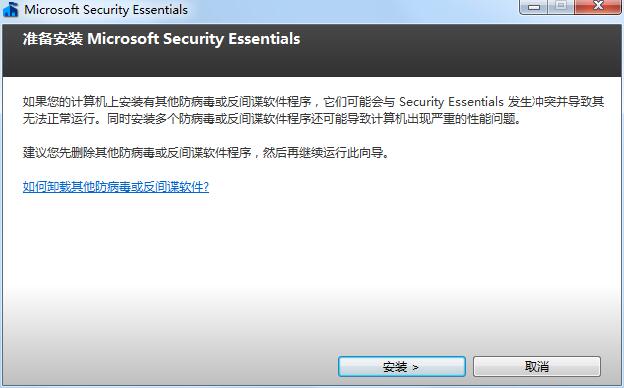Open the 如何卸载其他防病毒或反间谍软件 help link
The image size is (624, 388).
[x=116, y=186]
